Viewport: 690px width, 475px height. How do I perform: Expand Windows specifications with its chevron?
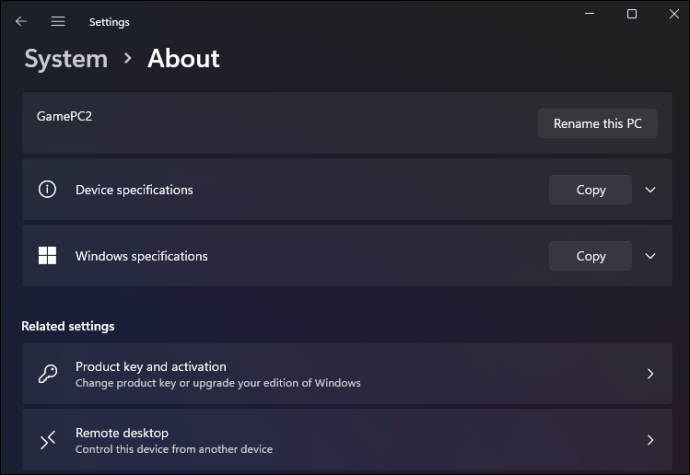650,256
